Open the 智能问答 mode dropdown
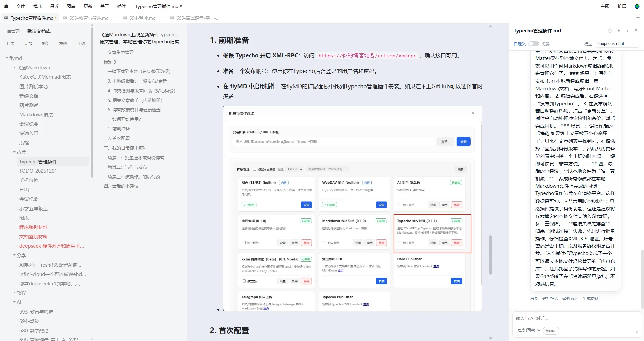Screen dimensions: 644x341 pyautogui.click(x=529, y=331)
